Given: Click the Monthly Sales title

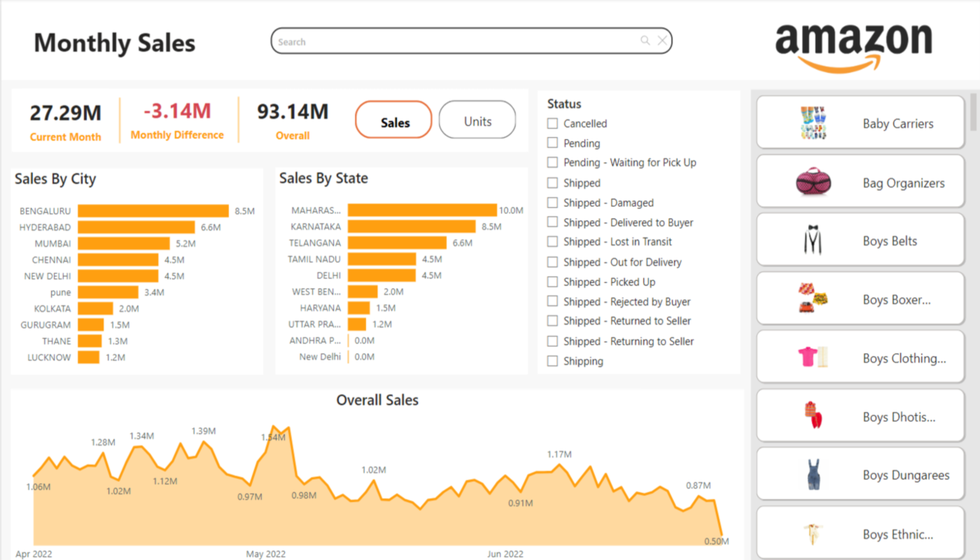Looking at the screenshot, I should (115, 43).
